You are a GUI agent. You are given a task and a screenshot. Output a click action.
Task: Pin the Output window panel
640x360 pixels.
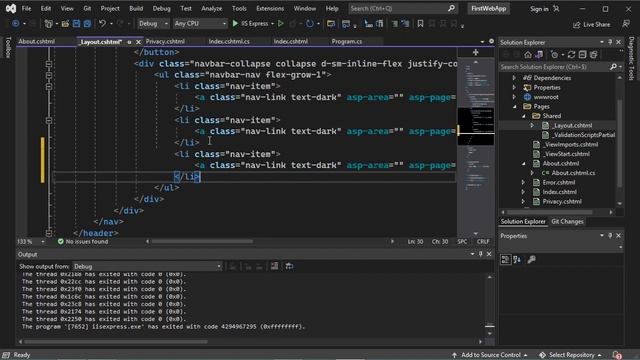tap(481, 254)
